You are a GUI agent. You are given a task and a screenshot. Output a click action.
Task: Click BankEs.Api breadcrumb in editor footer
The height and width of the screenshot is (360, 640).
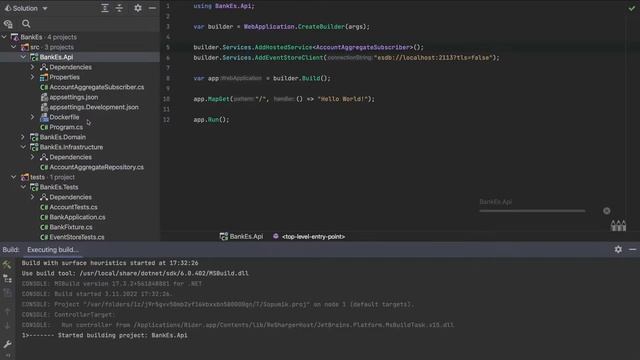point(241,236)
